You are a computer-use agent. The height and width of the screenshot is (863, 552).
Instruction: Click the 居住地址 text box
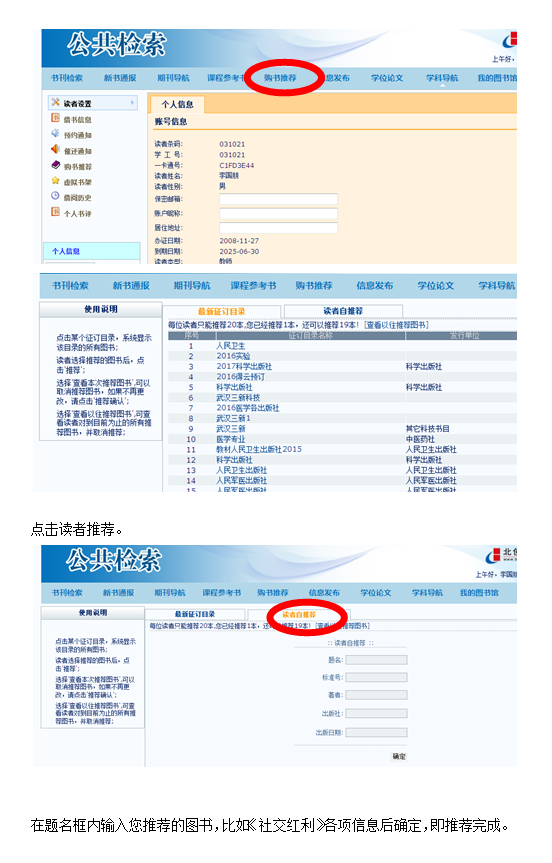click(278, 228)
